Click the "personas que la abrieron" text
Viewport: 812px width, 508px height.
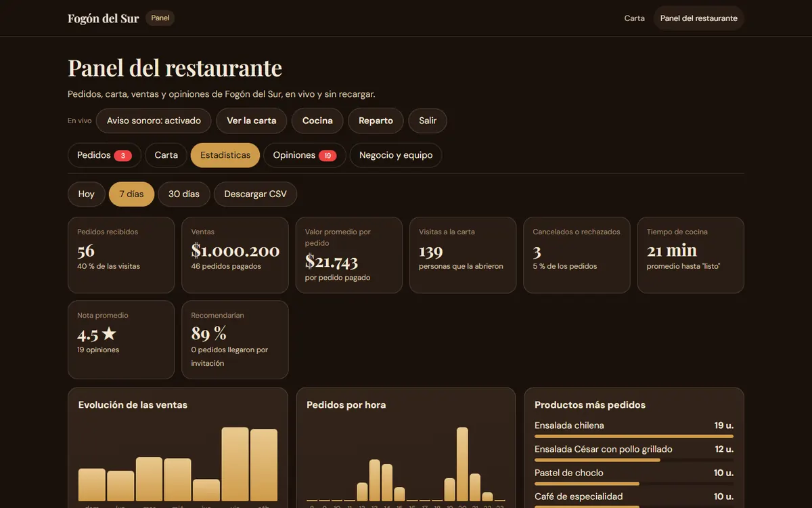461,266
